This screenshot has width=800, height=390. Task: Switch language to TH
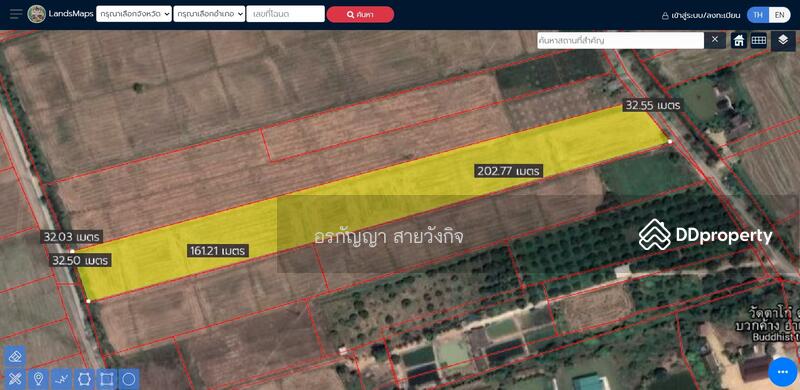point(758,15)
